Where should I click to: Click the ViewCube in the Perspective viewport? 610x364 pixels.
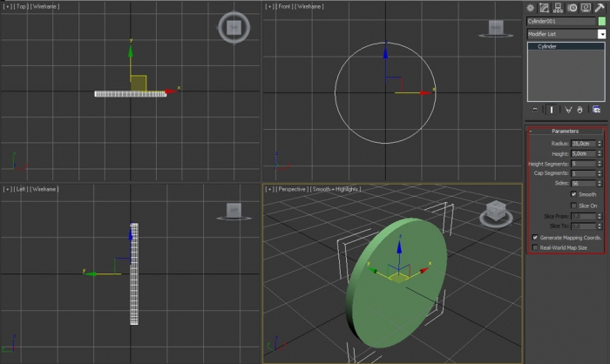pyautogui.click(x=496, y=212)
